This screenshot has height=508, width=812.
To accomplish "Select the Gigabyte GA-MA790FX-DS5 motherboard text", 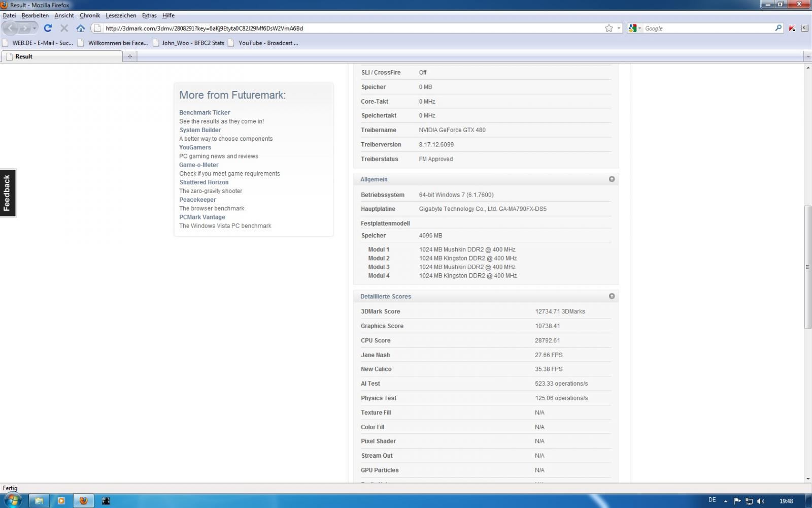I will pyautogui.click(x=483, y=209).
